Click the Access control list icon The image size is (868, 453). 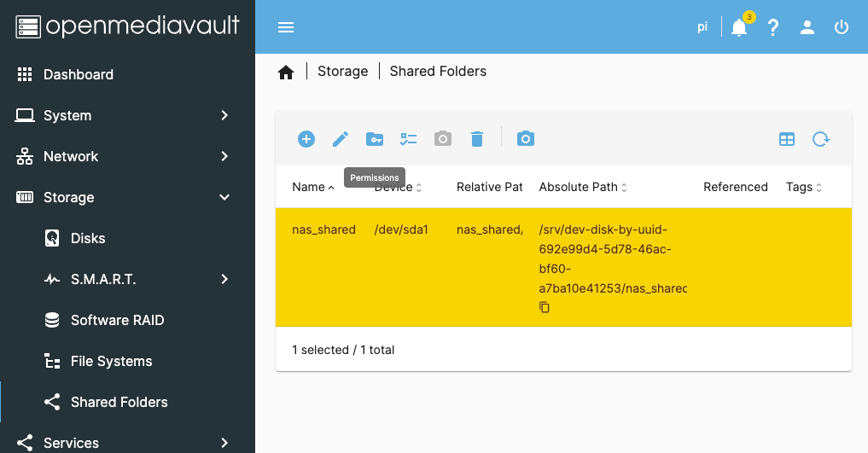(x=409, y=139)
